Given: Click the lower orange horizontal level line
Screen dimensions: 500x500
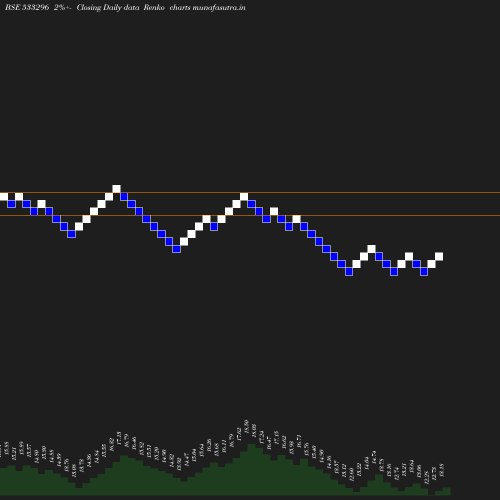Looking at the screenshot, I should (250, 216).
